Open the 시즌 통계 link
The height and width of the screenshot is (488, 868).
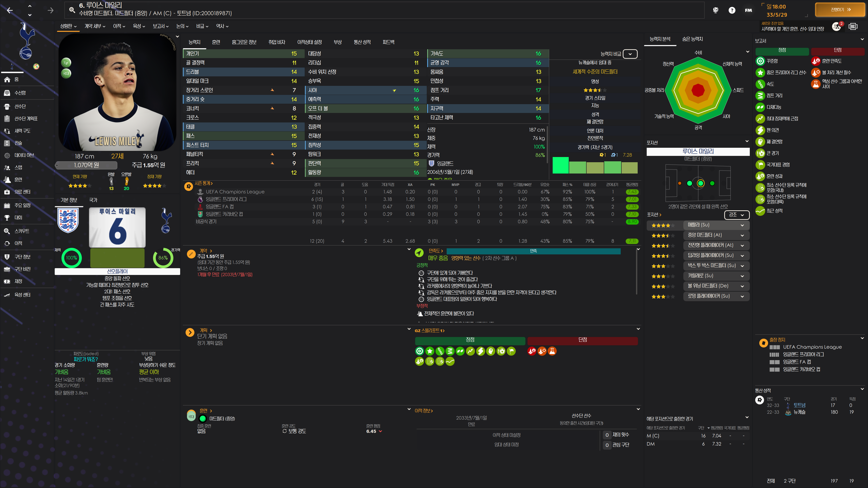203,183
